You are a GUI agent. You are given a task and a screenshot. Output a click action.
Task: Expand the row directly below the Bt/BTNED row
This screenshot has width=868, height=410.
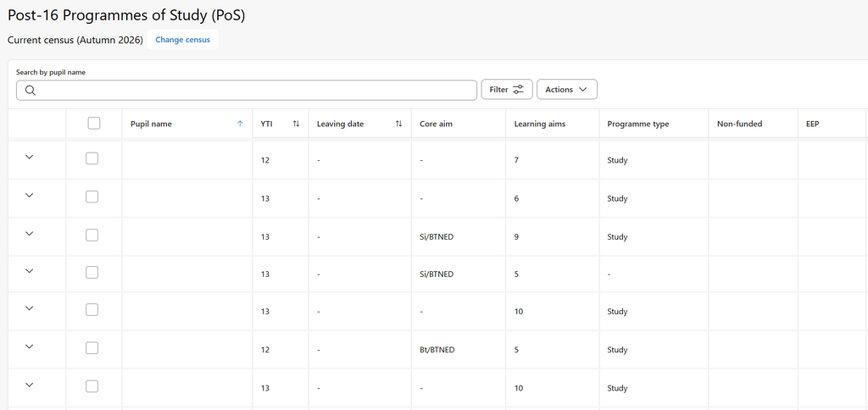pyautogui.click(x=30, y=385)
